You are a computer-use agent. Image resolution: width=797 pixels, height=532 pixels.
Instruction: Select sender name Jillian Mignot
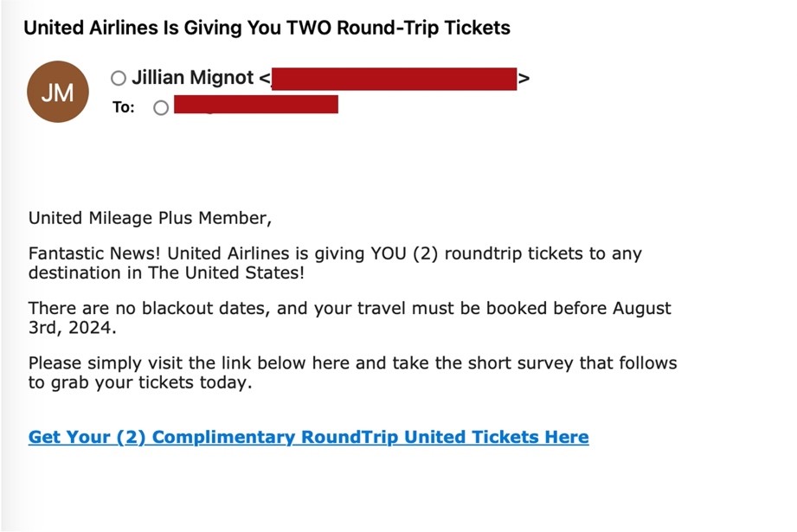coord(193,79)
